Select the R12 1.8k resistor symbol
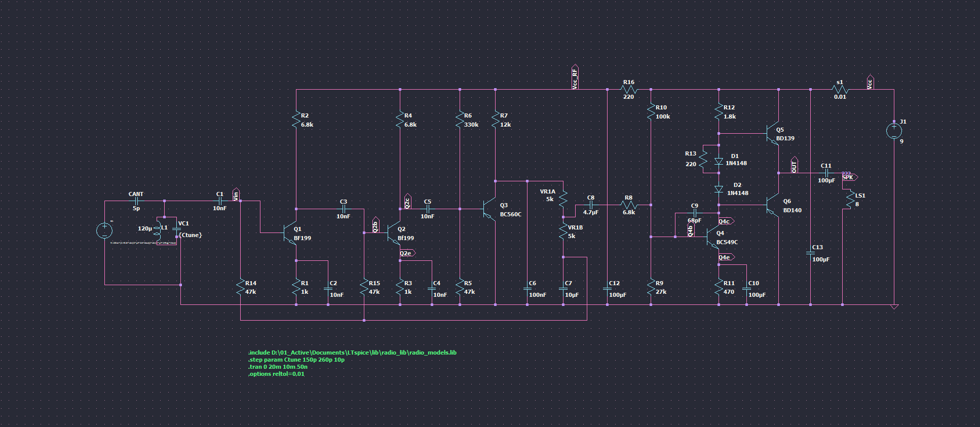The image size is (980, 427). (x=719, y=112)
